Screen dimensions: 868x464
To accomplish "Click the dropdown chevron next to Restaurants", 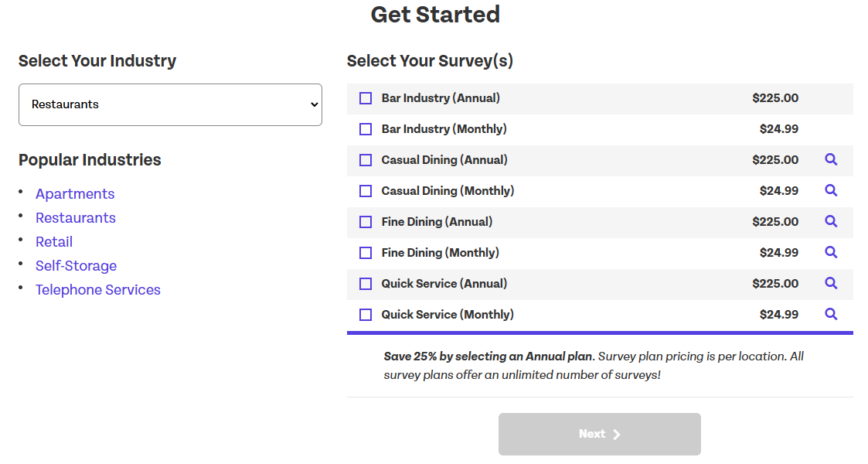I will [x=312, y=104].
